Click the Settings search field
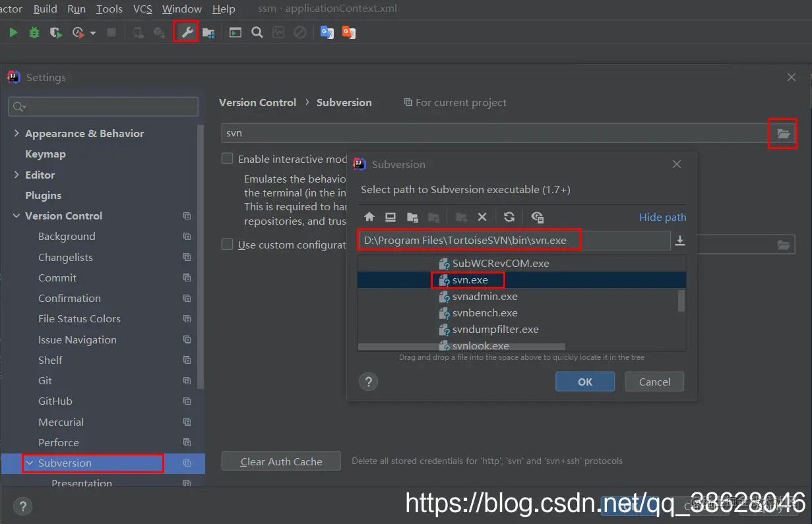Viewport: 812px width, 524px height. point(103,107)
